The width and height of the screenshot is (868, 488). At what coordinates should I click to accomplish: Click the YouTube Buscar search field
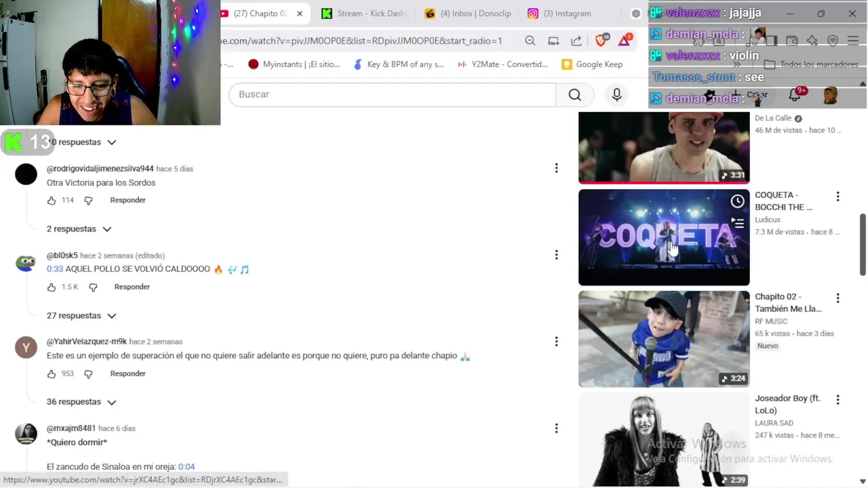pos(392,95)
